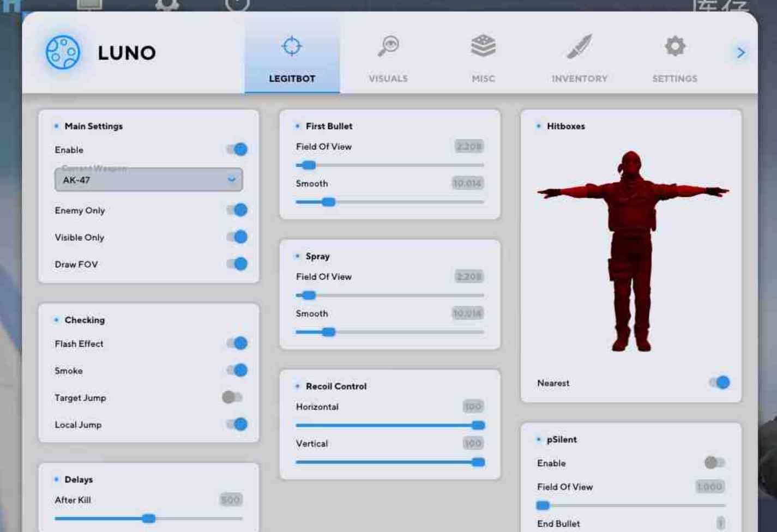Screen dimensions: 777x532
Task: Toggle the Nearest hitbox switch
Action: tap(719, 383)
